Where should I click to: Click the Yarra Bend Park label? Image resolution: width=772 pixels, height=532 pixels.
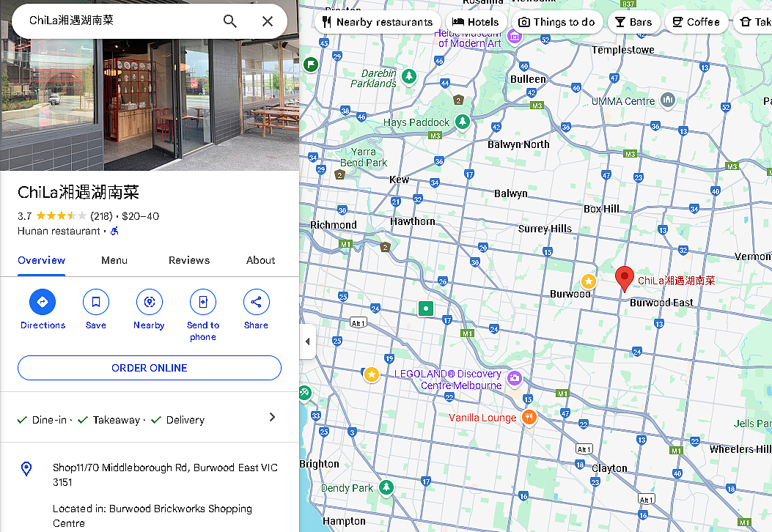point(364,158)
